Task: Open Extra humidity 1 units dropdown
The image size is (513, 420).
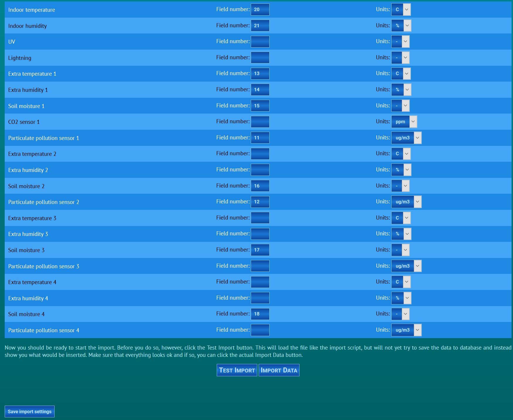Action: click(x=401, y=90)
